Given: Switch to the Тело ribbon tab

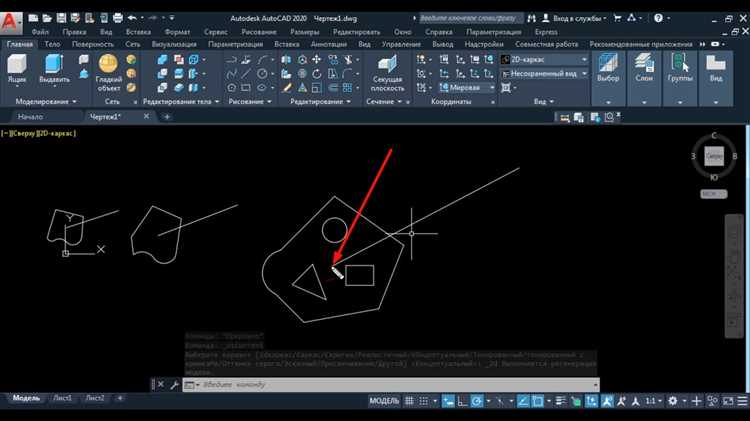Looking at the screenshot, I should pos(52,44).
